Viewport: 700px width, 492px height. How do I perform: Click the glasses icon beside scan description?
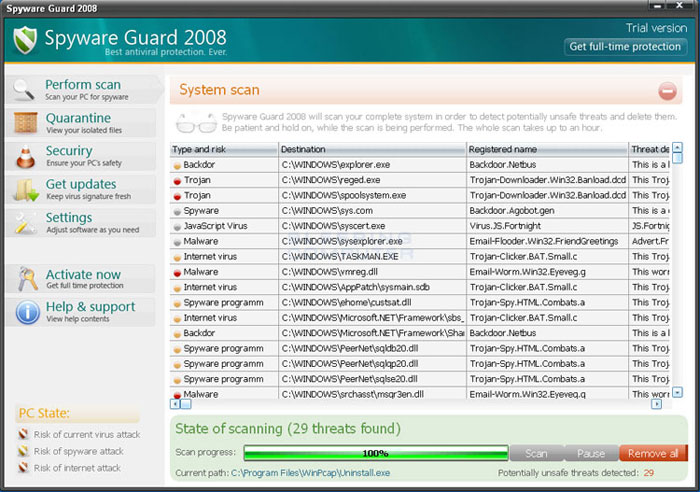pos(196,122)
